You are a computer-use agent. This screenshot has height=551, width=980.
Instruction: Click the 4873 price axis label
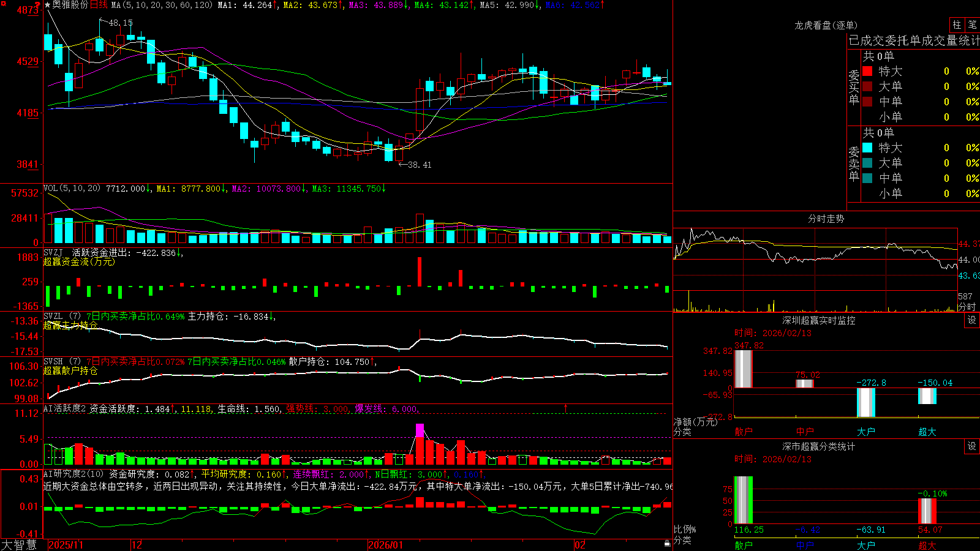(28, 10)
